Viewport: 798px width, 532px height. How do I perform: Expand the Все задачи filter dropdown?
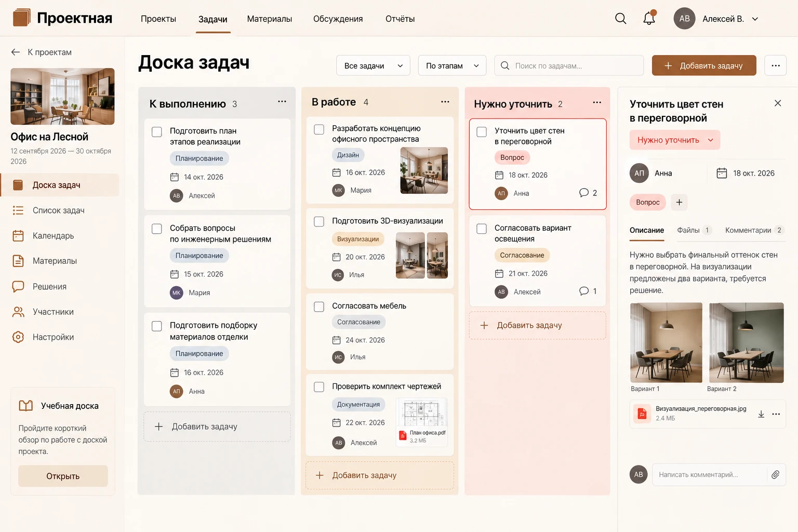[374, 65]
